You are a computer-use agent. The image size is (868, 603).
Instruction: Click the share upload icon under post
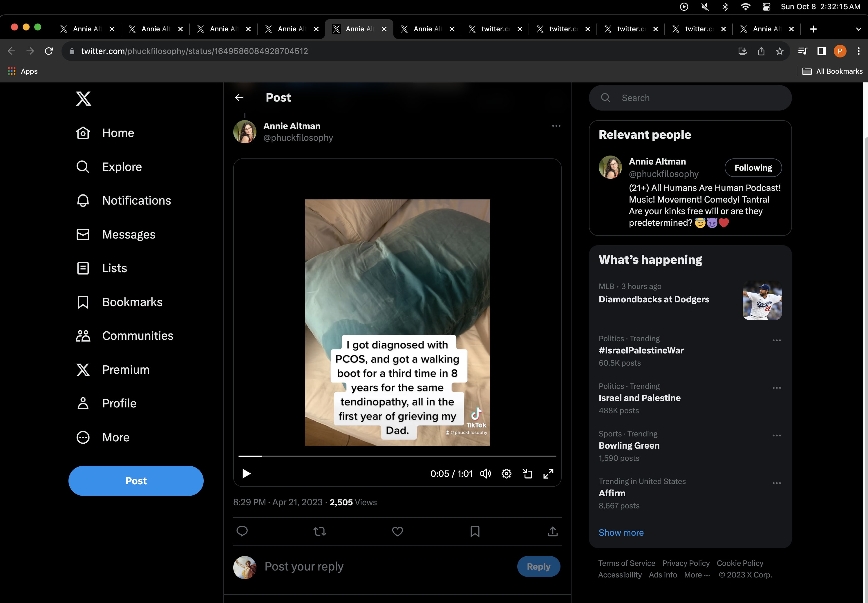click(553, 532)
